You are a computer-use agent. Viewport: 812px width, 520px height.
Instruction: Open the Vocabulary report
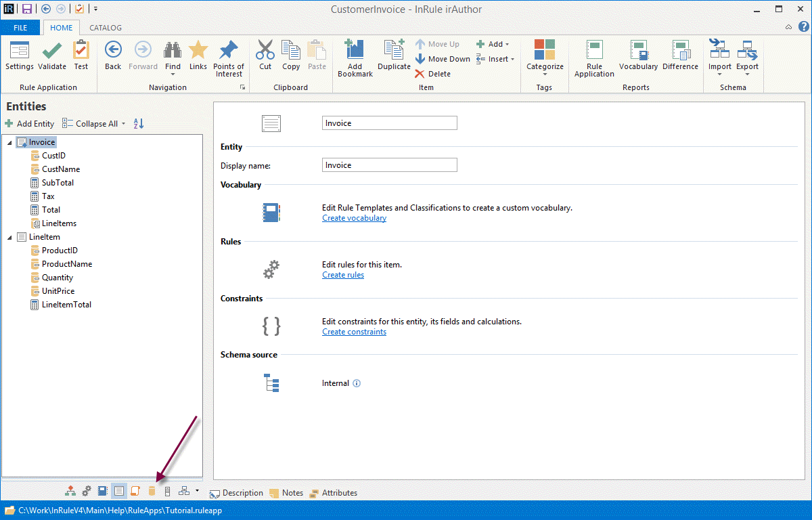click(x=638, y=51)
